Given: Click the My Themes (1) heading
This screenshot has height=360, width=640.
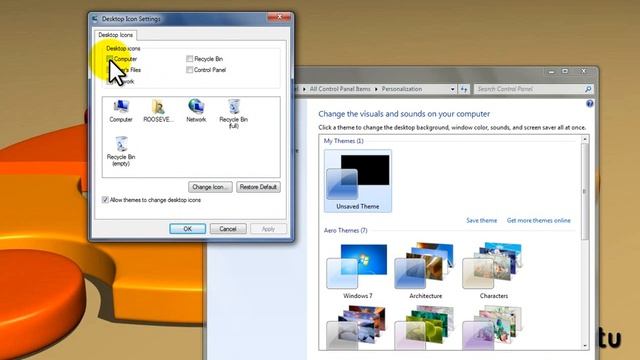Looking at the screenshot, I should pos(343,141).
